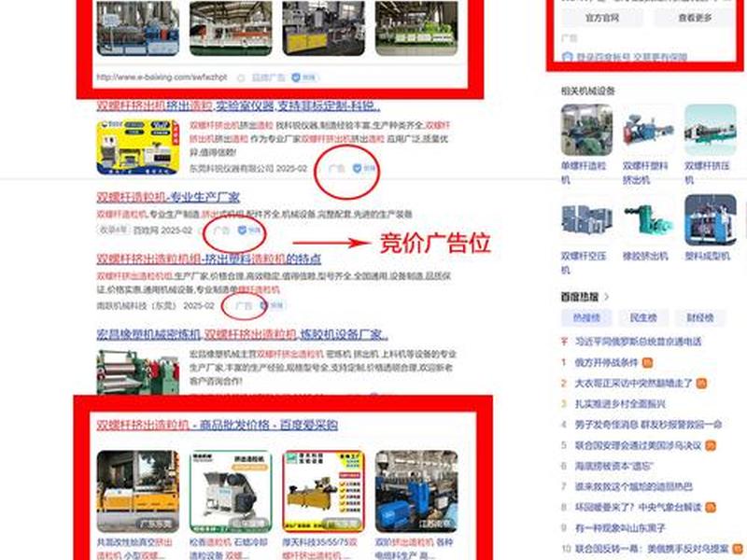This screenshot has height=560, width=747.
Task: Click the 单螺杆造粒机 caption text
Action: coord(583,173)
